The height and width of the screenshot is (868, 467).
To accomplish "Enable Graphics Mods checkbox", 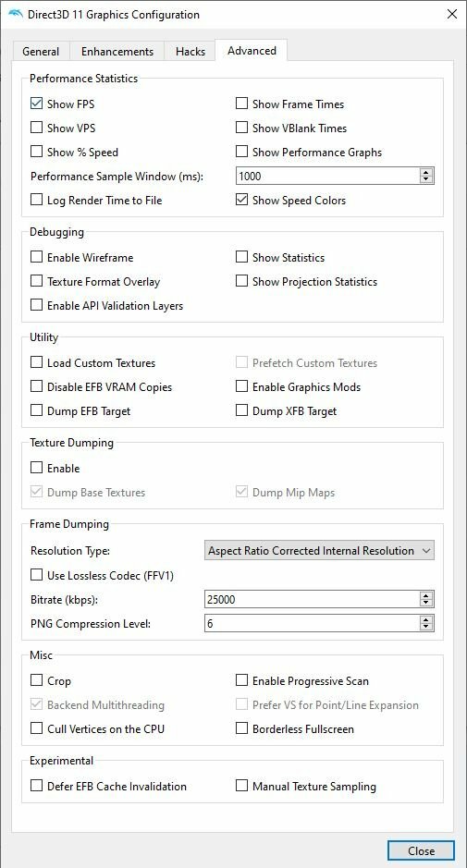I will (x=241, y=387).
